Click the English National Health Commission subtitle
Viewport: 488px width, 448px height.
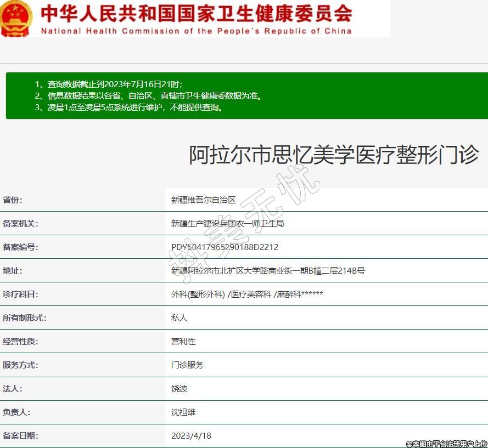click(196, 31)
